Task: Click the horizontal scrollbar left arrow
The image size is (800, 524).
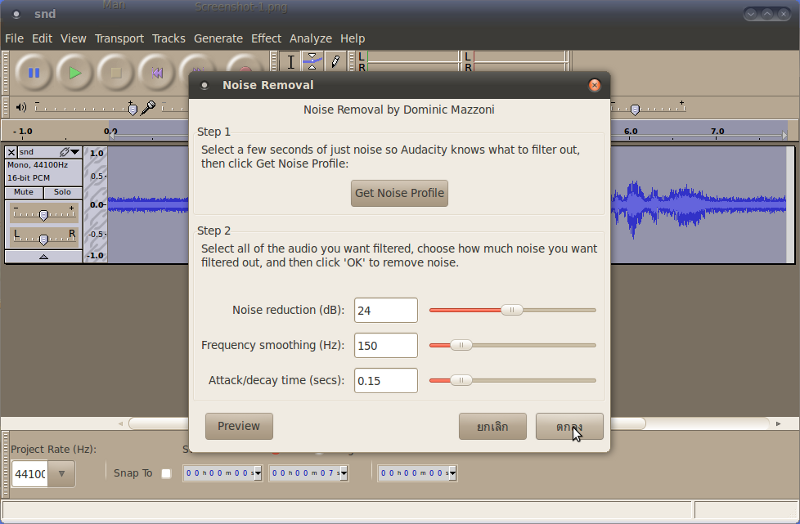Action: 121,423
